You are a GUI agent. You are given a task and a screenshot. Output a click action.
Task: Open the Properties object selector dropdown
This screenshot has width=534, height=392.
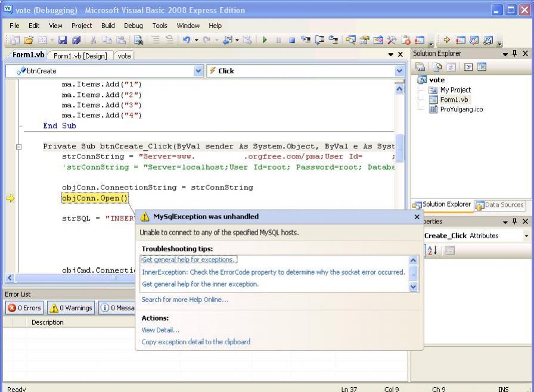526,236
